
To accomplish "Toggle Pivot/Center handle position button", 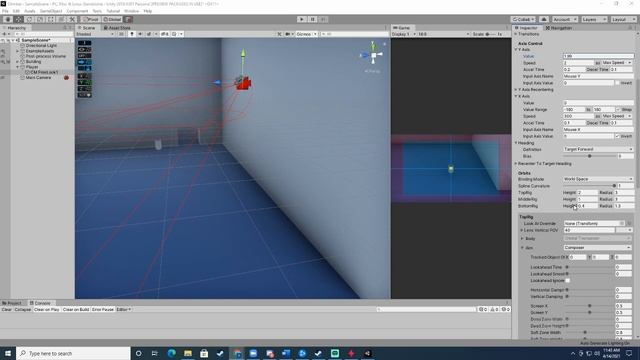I will (x=91, y=19).
